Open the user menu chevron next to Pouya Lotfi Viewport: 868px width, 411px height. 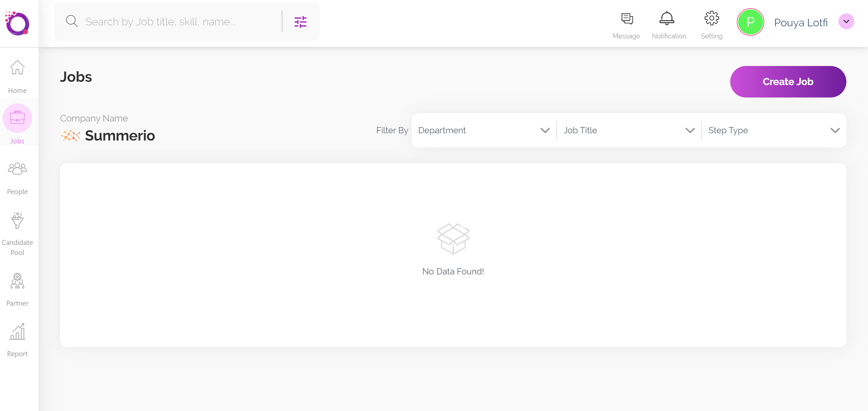pos(846,22)
